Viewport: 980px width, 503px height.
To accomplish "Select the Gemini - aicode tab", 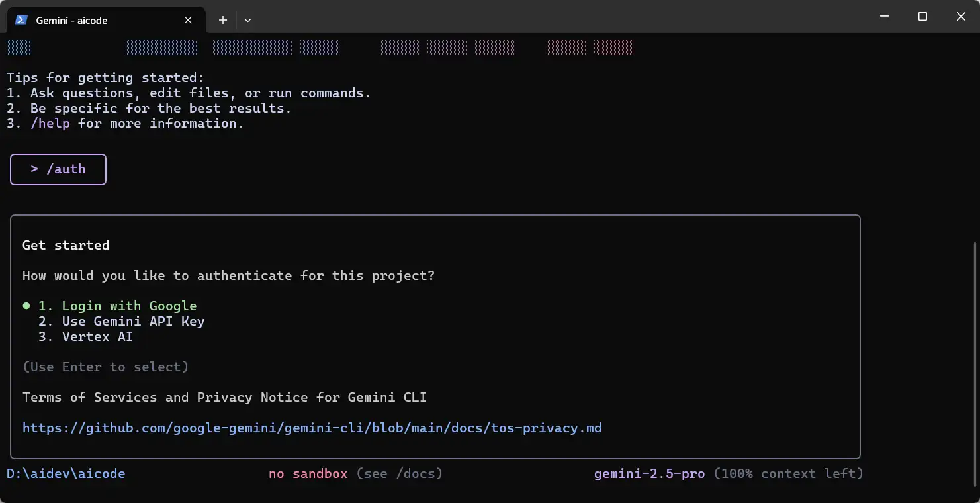I will [106, 20].
